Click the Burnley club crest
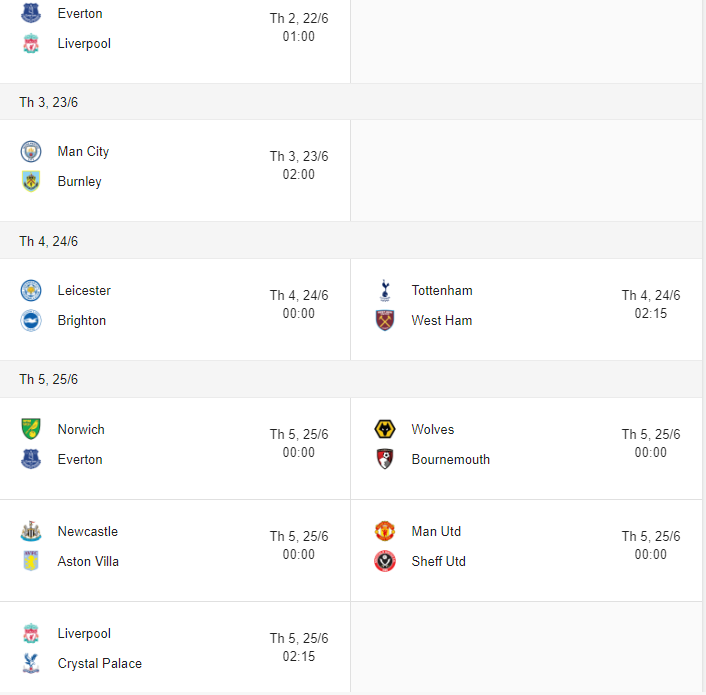Viewport: 706px width, 695px height. [x=31, y=182]
